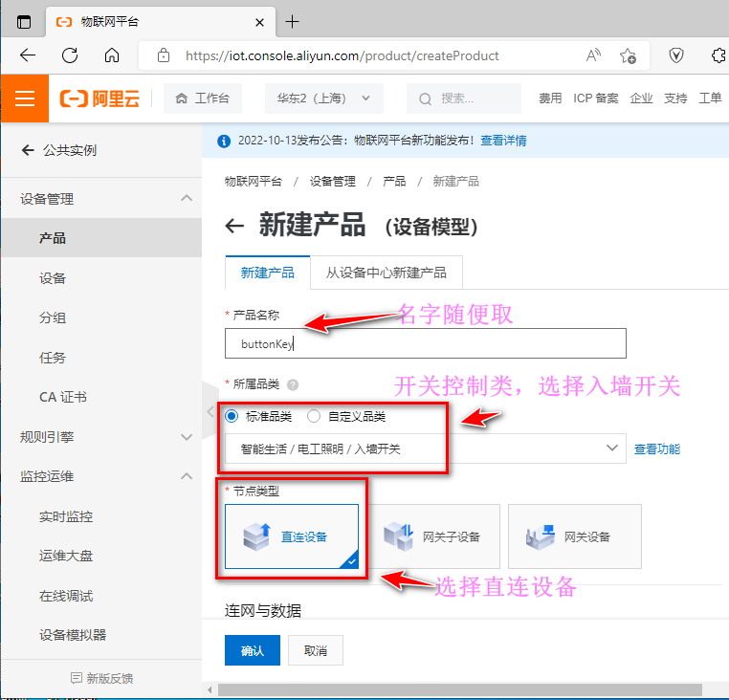
Task: Go back with the browser back arrow
Action: (x=28, y=55)
